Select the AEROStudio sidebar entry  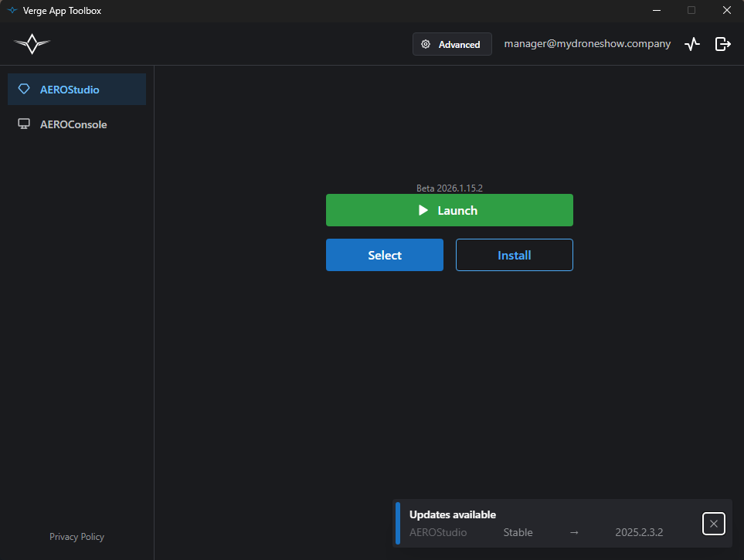pos(70,90)
